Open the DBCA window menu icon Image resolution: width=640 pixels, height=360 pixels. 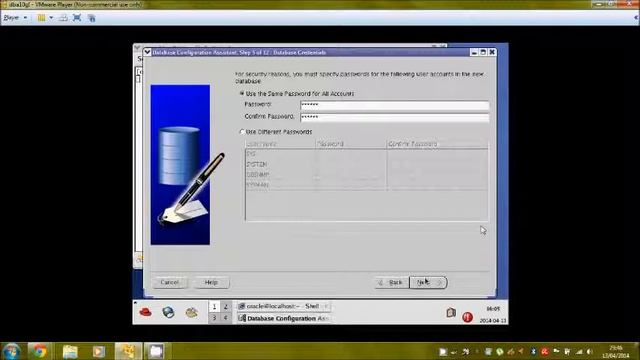[x=147, y=52]
